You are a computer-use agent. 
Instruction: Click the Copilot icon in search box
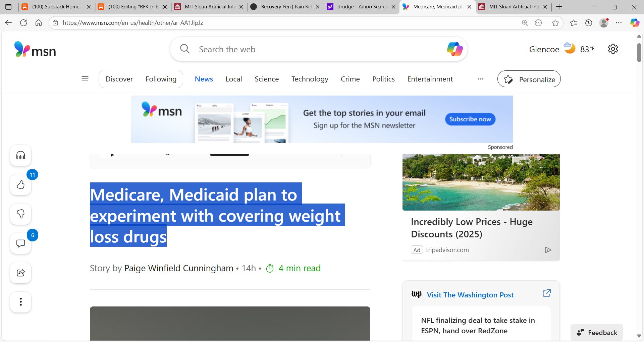point(454,49)
